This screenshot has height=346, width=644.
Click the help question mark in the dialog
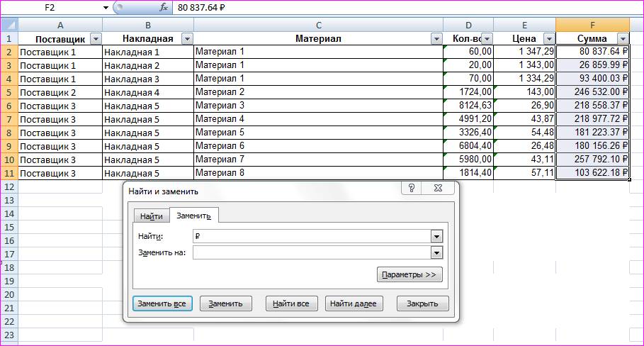(412, 189)
